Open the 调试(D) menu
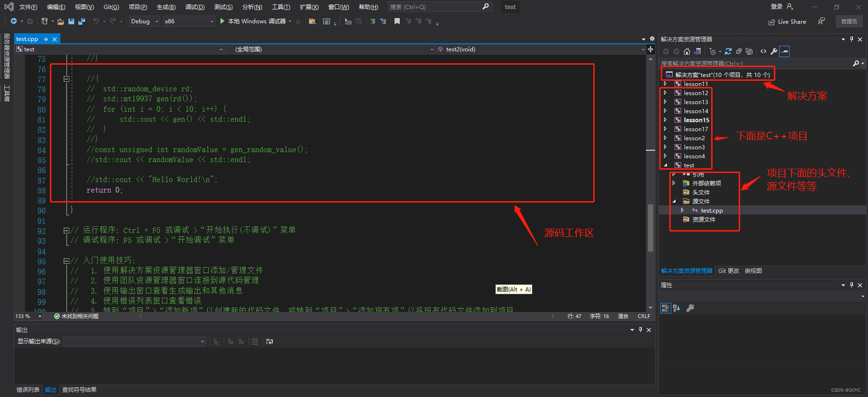The image size is (868, 397). (195, 7)
